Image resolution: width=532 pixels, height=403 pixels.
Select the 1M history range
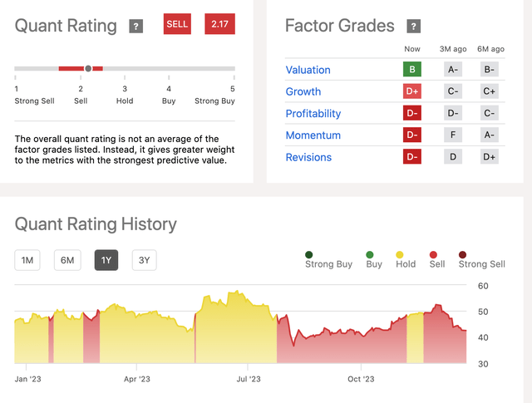pyautogui.click(x=27, y=260)
